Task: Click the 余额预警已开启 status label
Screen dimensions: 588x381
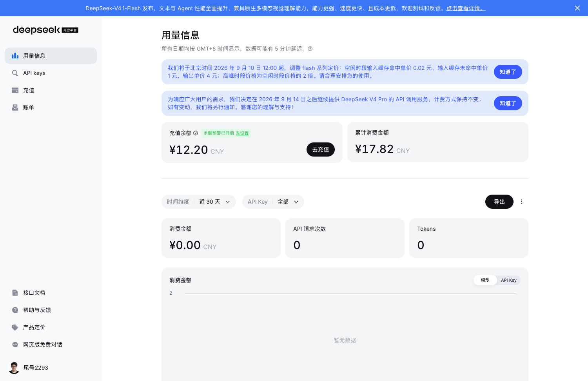Action: point(219,133)
